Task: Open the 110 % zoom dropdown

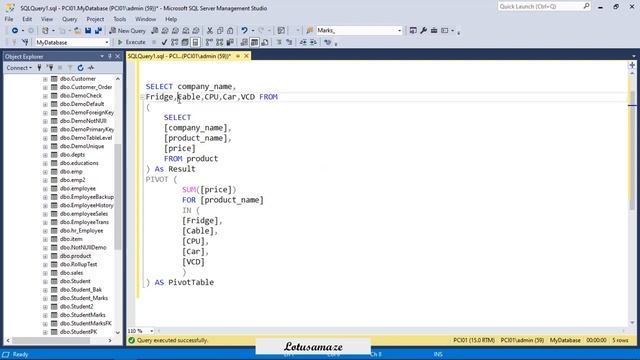Action: [151, 331]
